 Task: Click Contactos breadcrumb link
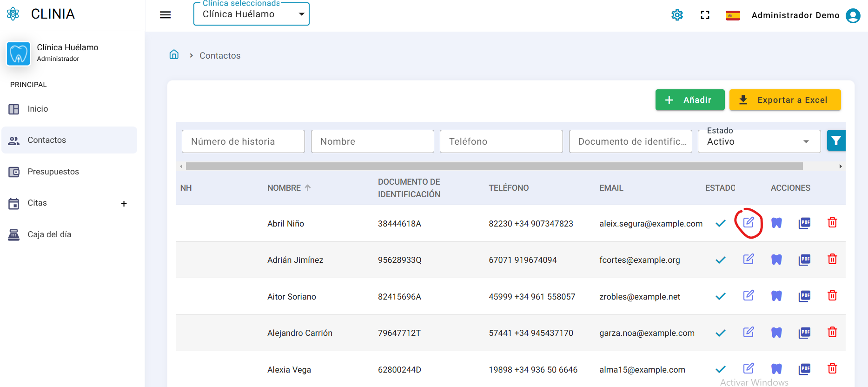click(x=220, y=55)
